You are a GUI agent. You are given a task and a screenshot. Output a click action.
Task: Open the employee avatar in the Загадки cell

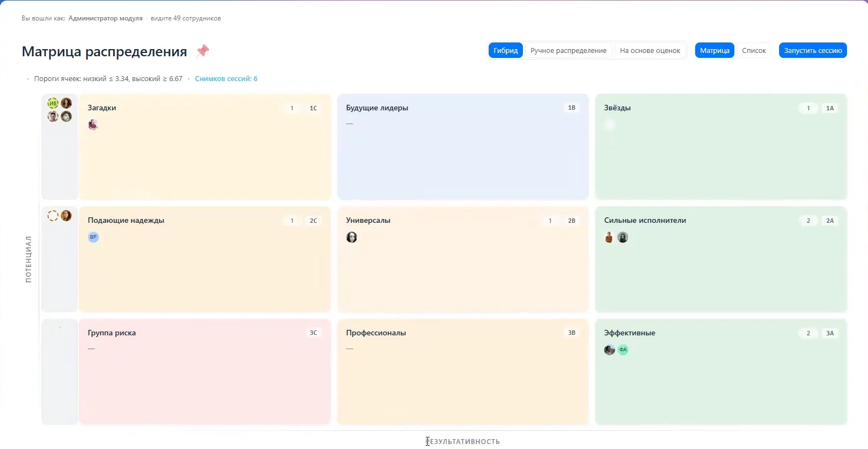pos(93,125)
